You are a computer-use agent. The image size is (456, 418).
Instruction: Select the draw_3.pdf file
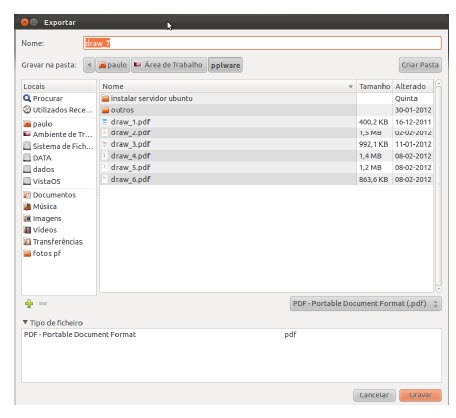[x=228, y=144]
